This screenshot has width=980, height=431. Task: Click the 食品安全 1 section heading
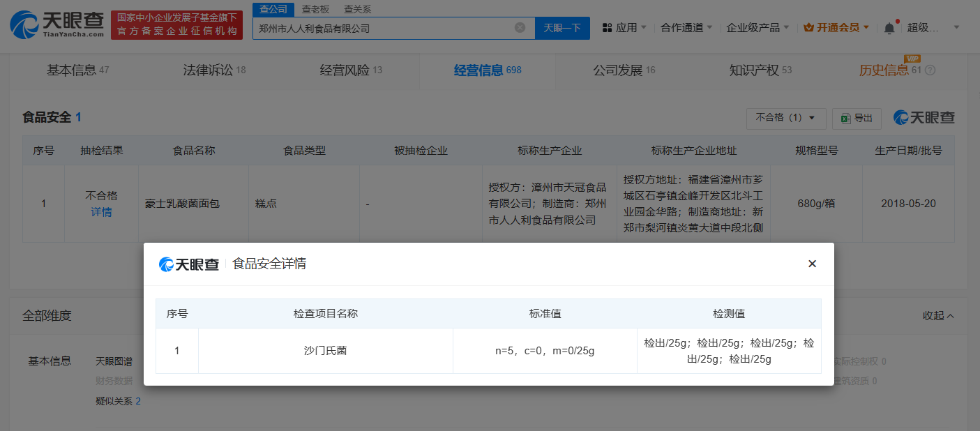(x=52, y=117)
